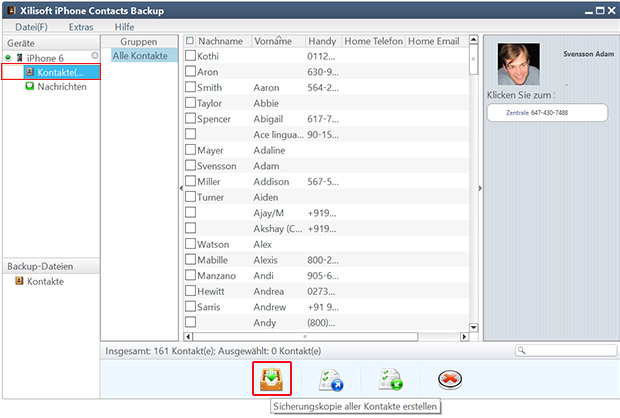Image resolution: width=620 pixels, height=418 pixels.
Task: Open the Hilfe menu
Action: (x=124, y=27)
